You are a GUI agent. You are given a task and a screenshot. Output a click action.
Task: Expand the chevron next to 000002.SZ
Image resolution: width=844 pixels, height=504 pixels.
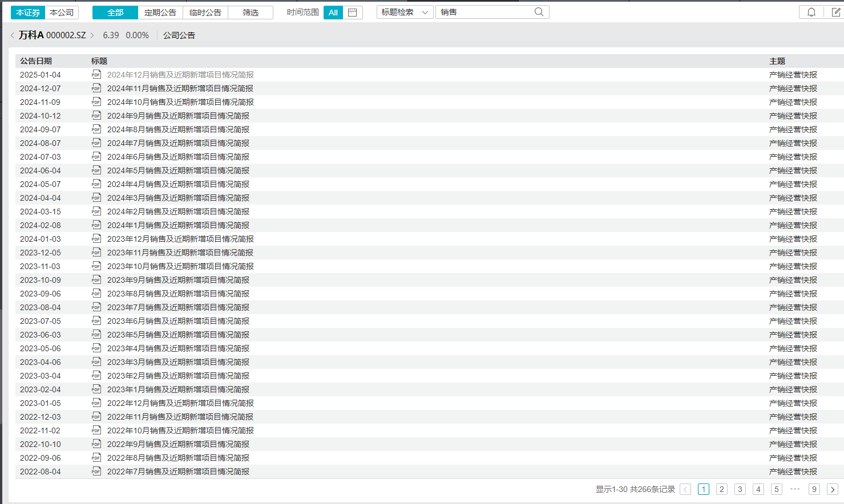point(92,35)
